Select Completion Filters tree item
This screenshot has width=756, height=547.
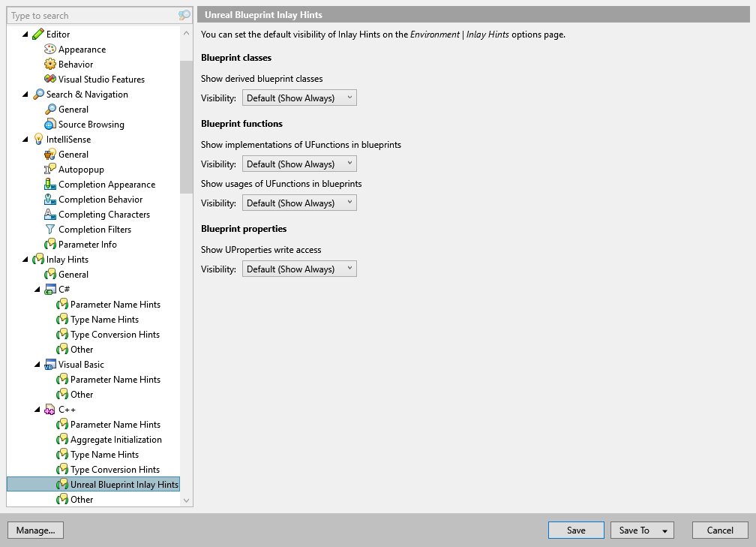[x=94, y=229]
